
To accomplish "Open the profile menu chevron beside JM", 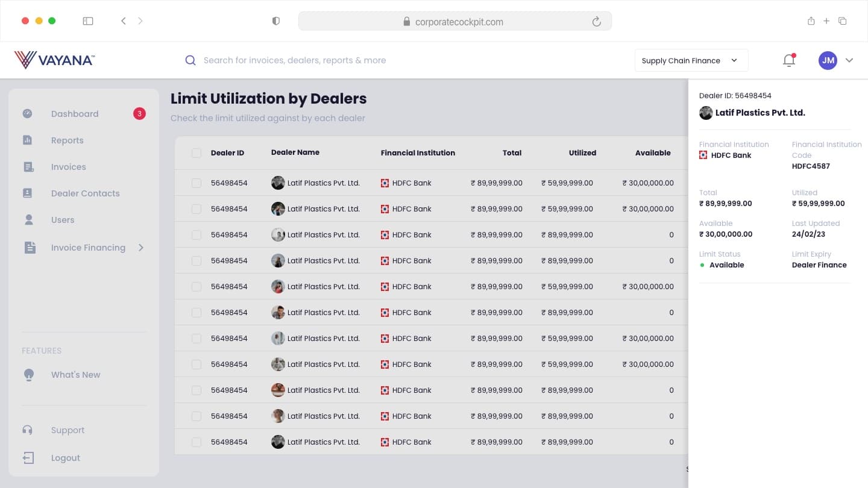I will point(849,60).
